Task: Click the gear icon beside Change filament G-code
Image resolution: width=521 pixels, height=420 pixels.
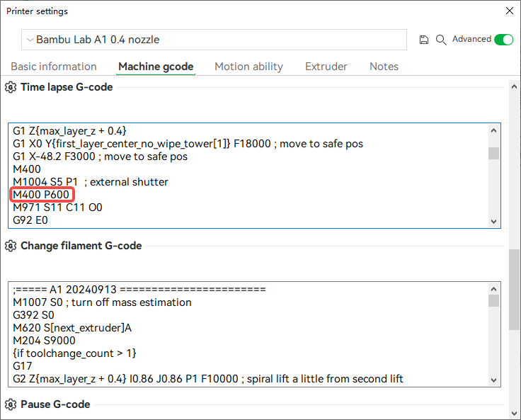Action: [11, 246]
